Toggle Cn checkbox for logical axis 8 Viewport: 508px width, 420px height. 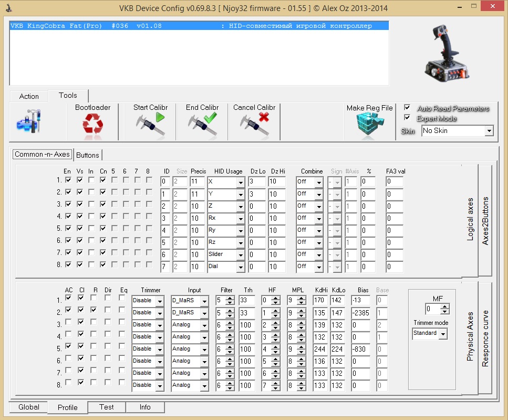(x=103, y=264)
